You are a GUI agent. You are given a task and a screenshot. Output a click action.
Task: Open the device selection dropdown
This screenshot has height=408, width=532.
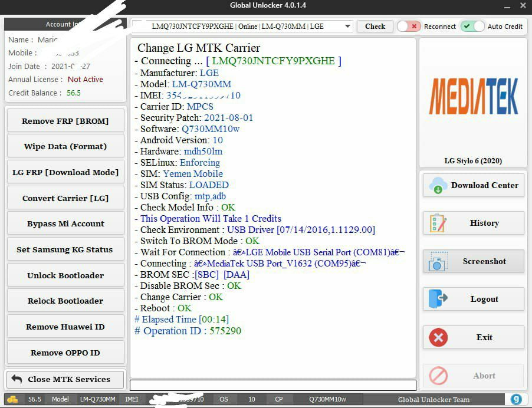pyautogui.click(x=347, y=27)
